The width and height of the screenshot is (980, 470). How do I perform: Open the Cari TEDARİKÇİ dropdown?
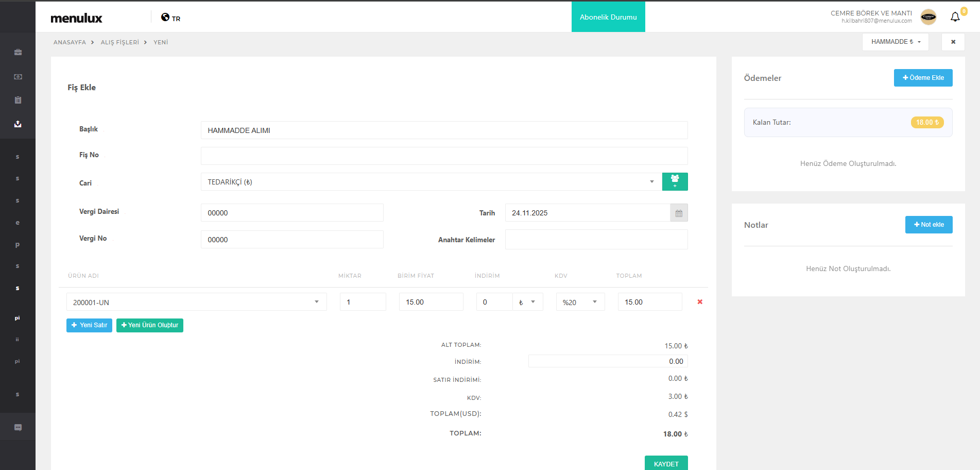[x=431, y=182]
